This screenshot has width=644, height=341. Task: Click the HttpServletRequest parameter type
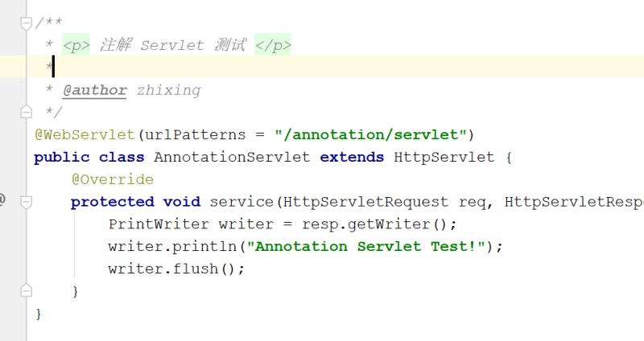pos(365,202)
